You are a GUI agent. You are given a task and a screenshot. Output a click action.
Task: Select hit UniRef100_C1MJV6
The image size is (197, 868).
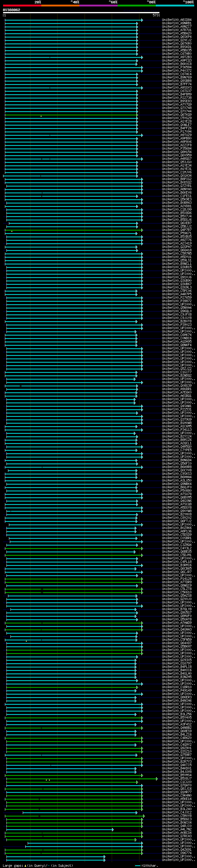click(177, 172)
